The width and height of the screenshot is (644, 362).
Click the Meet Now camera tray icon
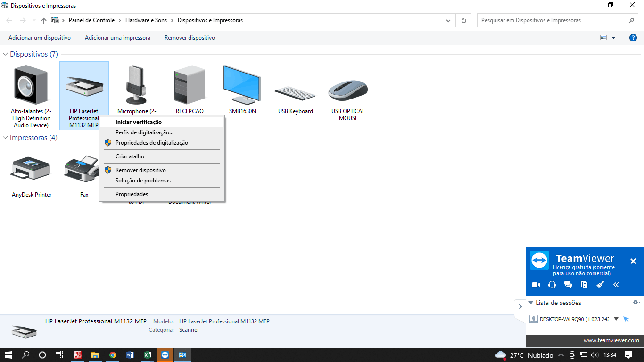tap(572, 355)
